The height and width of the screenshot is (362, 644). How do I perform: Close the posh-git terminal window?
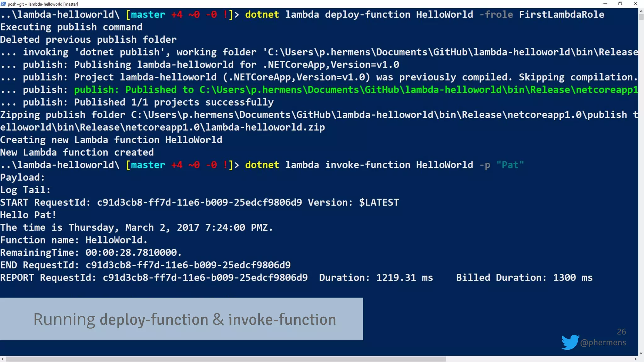pyautogui.click(x=635, y=4)
